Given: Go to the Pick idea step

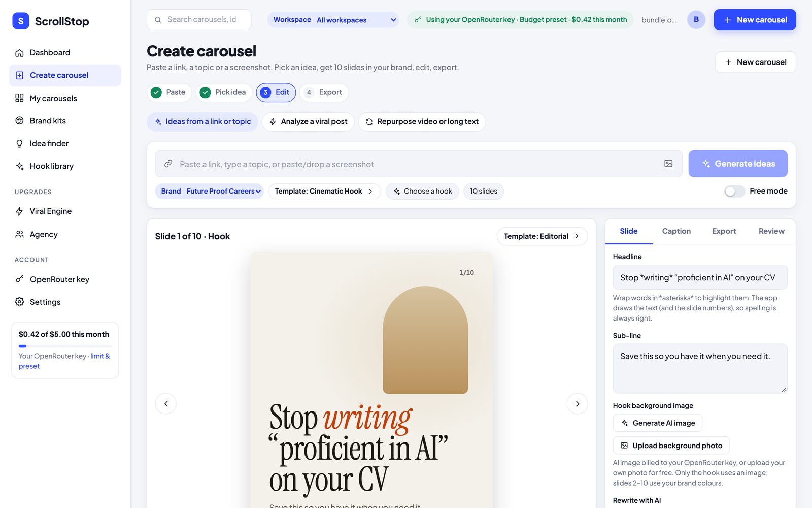Looking at the screenshot, I should [224, 92].
